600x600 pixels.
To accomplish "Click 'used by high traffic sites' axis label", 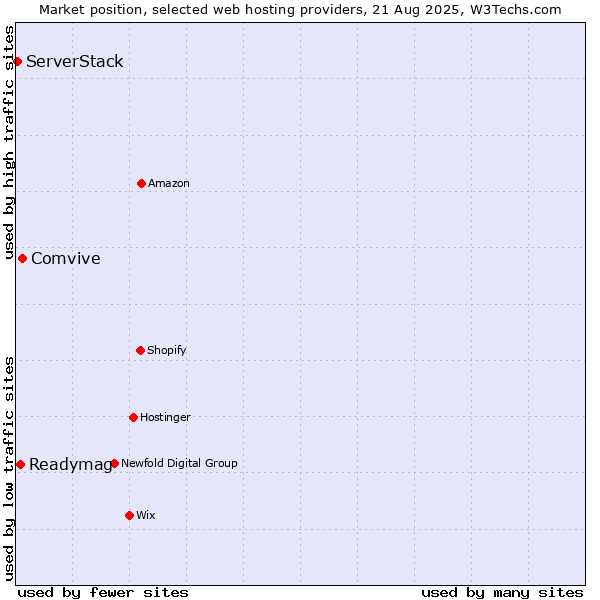I will [8, 142].
